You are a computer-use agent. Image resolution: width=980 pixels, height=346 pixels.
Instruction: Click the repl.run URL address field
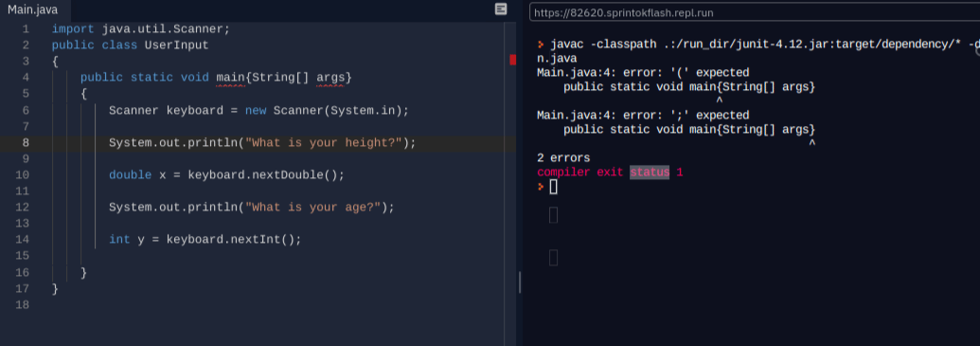tap(755, 12)
